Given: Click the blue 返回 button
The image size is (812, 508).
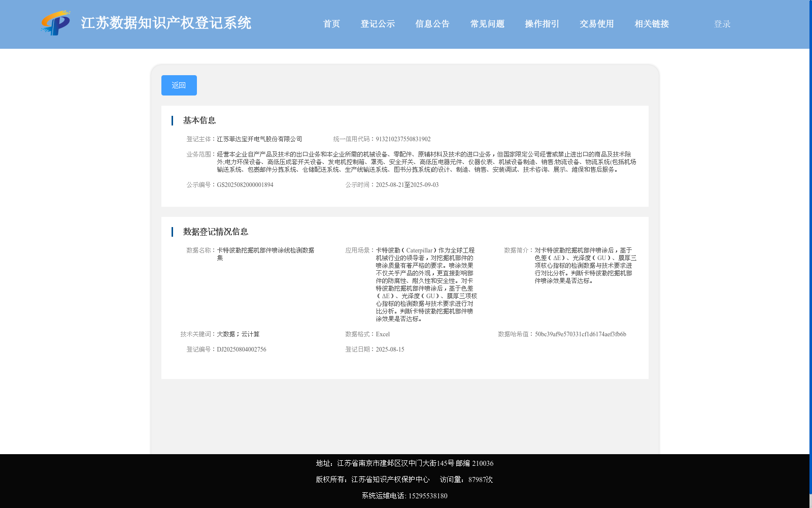Looking at the screenshot, I should [x=179, y=85].
